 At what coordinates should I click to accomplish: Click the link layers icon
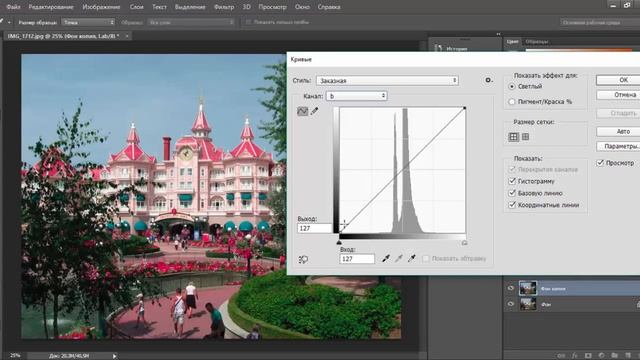561,356
